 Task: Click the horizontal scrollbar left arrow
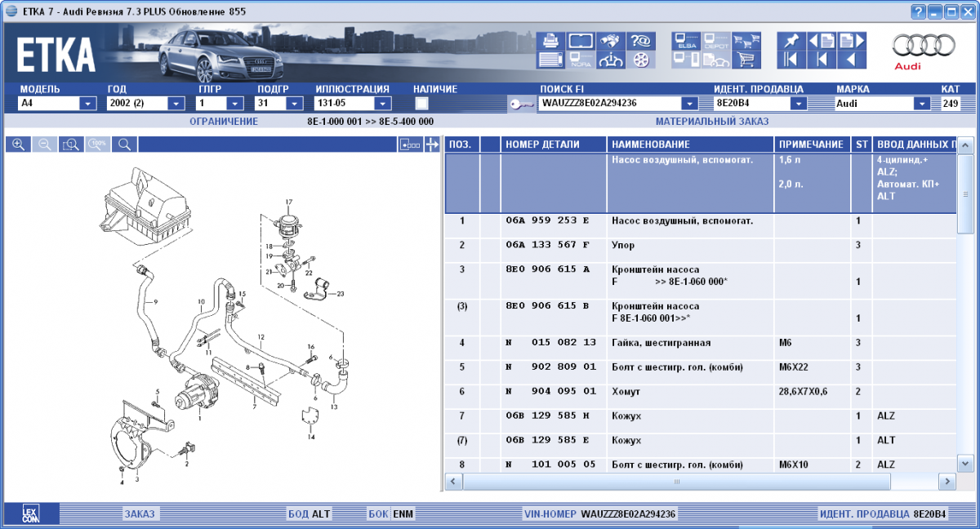point(453,482)
